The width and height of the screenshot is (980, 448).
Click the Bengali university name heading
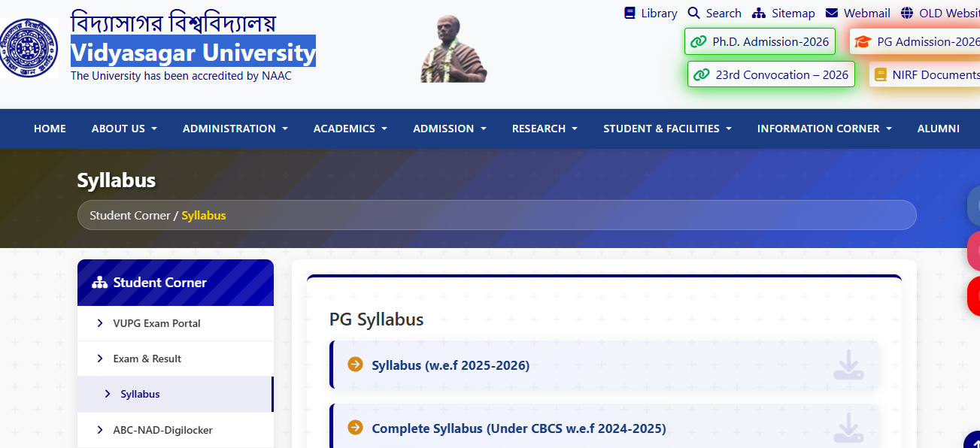pos(173,21)
